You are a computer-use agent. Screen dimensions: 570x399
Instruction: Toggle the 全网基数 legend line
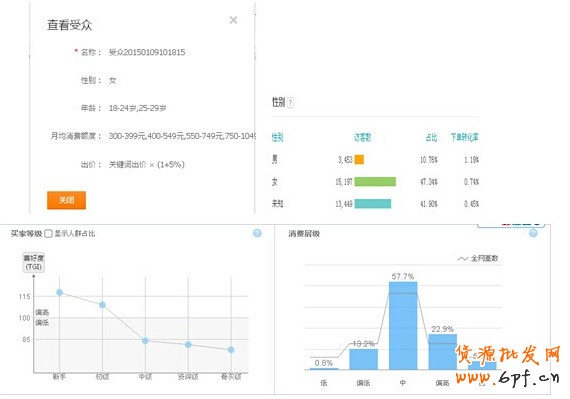[478, 258]
